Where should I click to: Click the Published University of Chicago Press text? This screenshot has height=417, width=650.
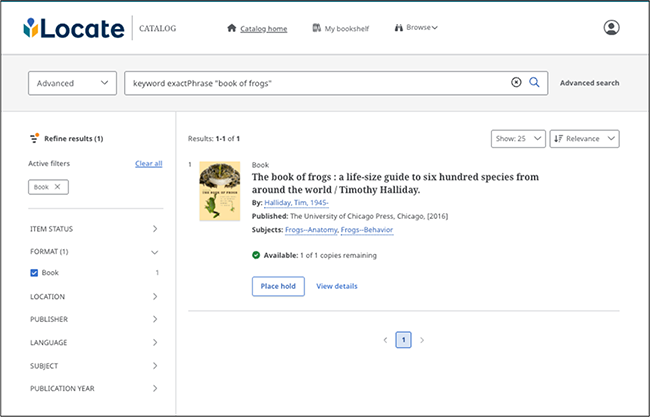pyautogui.click(x=350, y=216)
